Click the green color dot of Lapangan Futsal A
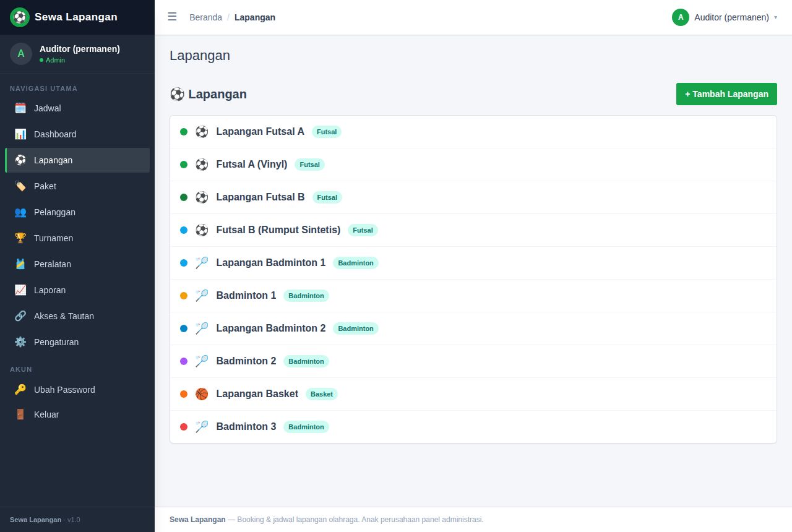Viewport: 792px width, 532px height. click(184, 132)
